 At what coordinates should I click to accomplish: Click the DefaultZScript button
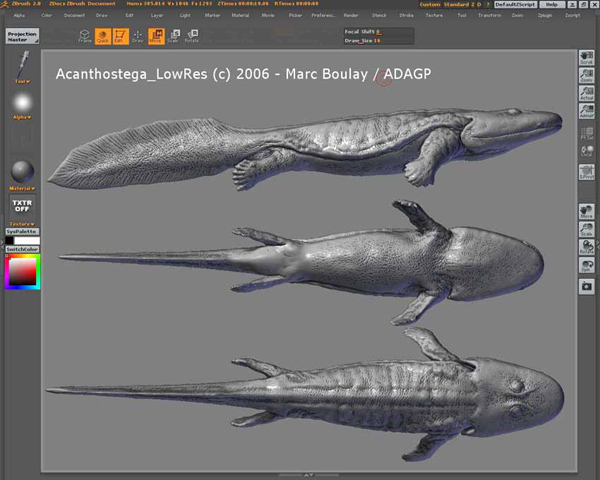[x=515, y=5]
